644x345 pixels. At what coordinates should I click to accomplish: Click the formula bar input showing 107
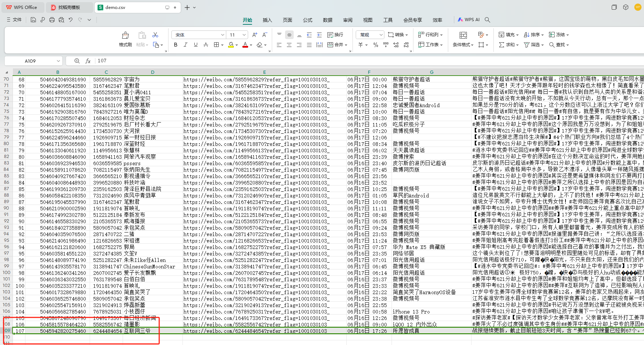click(x=369, y=61)
